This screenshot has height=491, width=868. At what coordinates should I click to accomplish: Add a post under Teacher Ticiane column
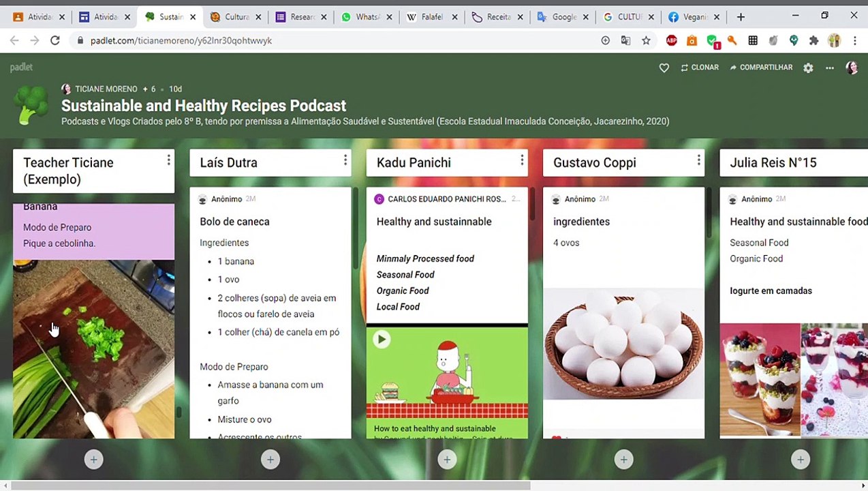[94, 460]
